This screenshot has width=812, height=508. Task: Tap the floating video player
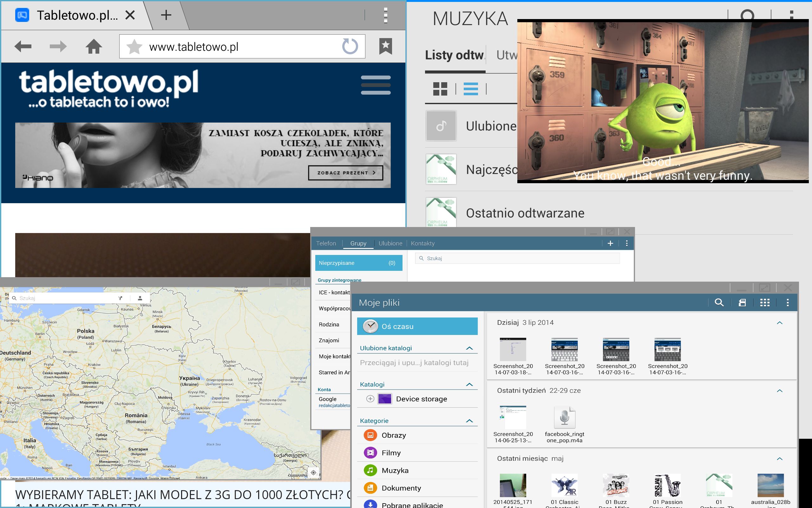point(663,101)
